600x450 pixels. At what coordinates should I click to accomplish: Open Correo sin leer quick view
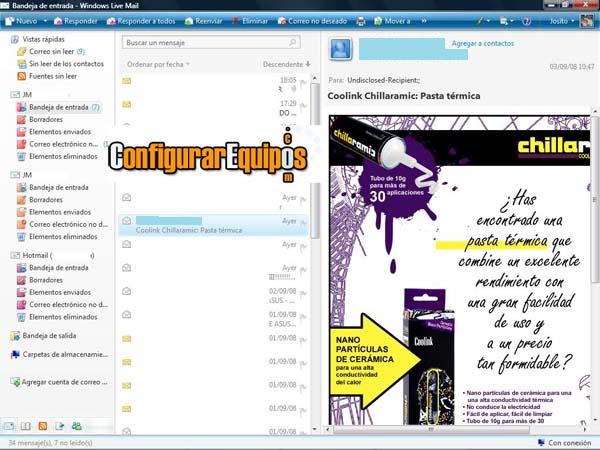[51, 51]
